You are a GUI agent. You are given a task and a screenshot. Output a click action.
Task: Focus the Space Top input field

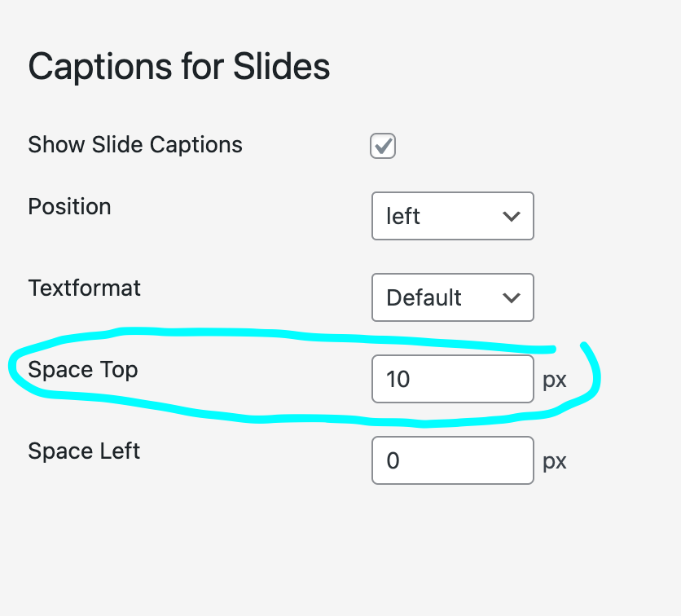[x=452, y=379]
